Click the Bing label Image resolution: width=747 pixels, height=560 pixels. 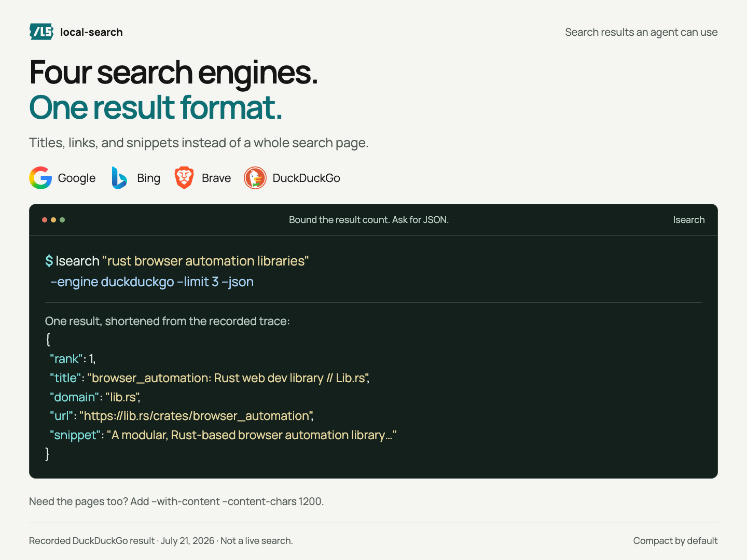149,178
